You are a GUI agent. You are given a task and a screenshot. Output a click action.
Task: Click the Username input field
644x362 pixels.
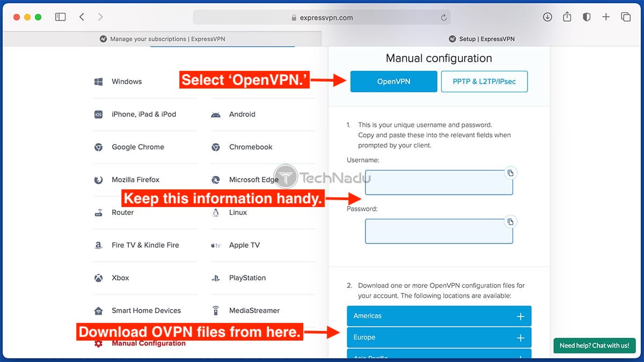tap(438, 182)
